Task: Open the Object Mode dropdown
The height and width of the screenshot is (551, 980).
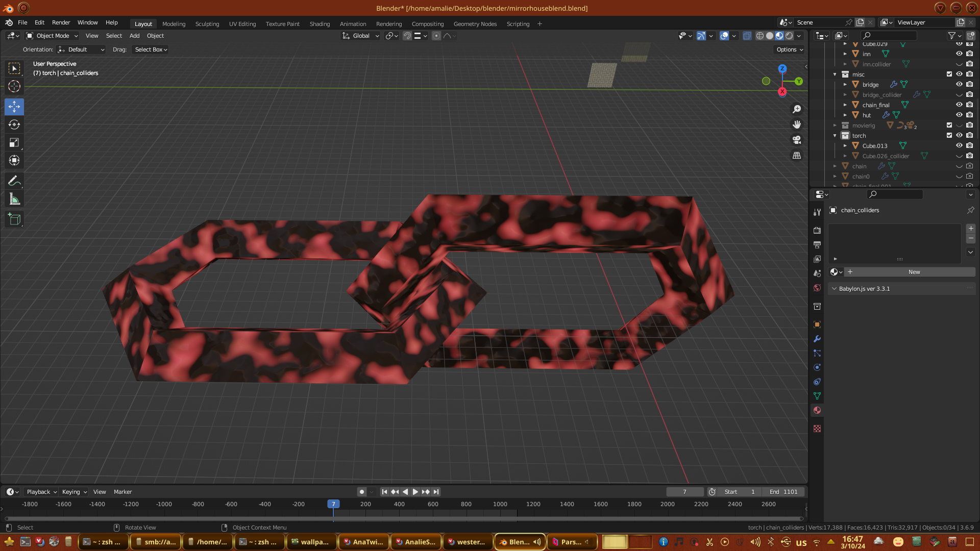Action: pyautogui.click(x=52, y=36)
